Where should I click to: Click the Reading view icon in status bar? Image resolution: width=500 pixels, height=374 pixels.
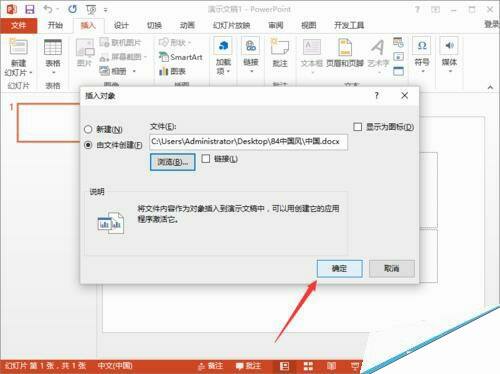331,366
